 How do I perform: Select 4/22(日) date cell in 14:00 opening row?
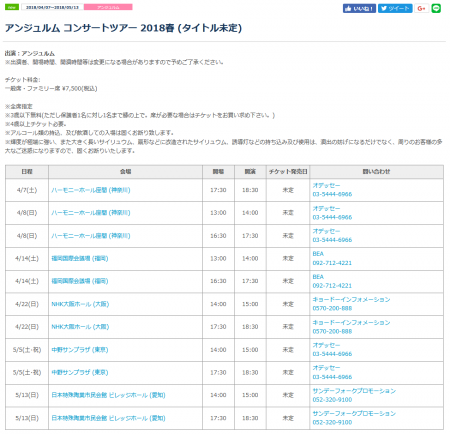(x=27, y=304)
